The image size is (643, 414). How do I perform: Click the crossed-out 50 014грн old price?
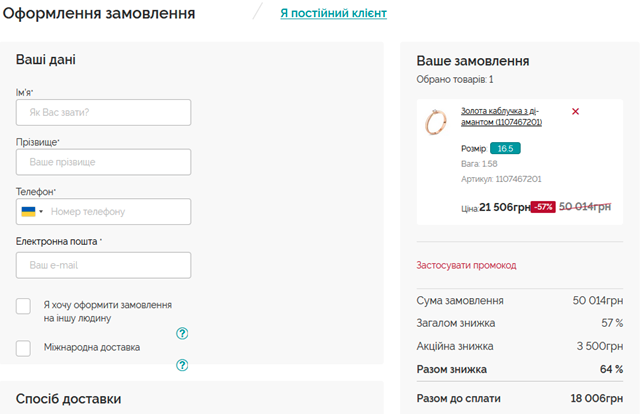585,207
